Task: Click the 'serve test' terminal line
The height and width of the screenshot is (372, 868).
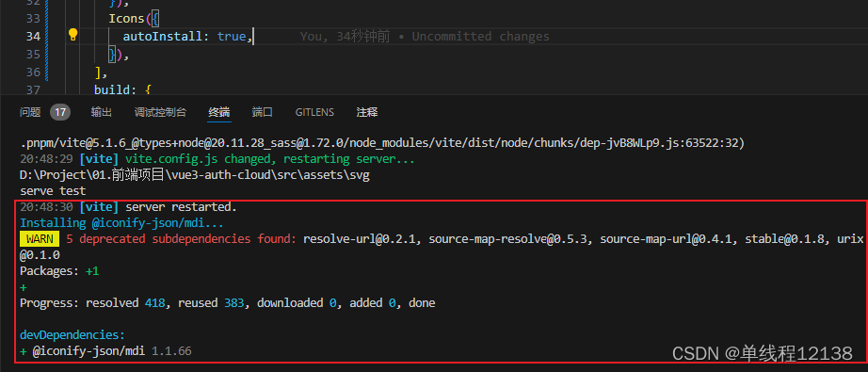Action: [x=53, y=191]
